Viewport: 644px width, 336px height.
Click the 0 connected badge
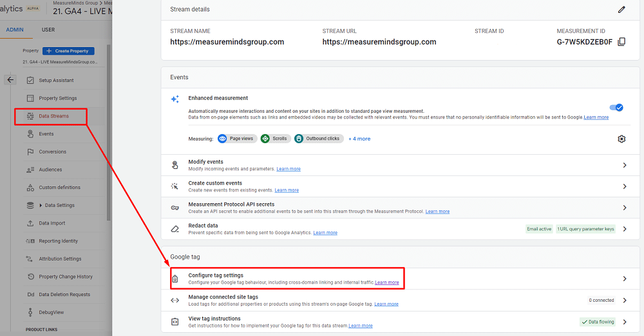(x=601, y=301)
